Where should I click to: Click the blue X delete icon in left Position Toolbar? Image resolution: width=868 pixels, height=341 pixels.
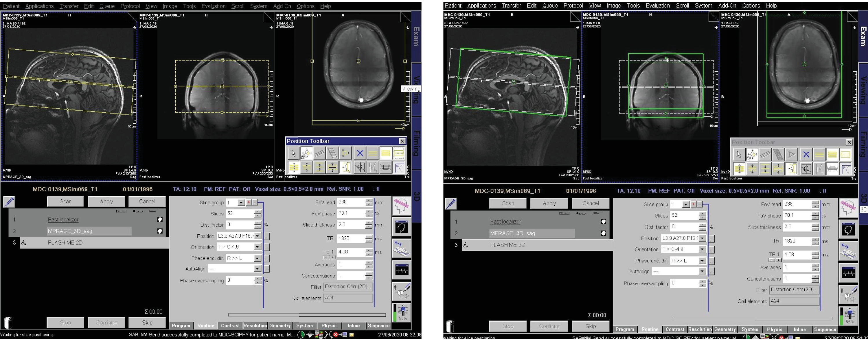coord(360,153)
